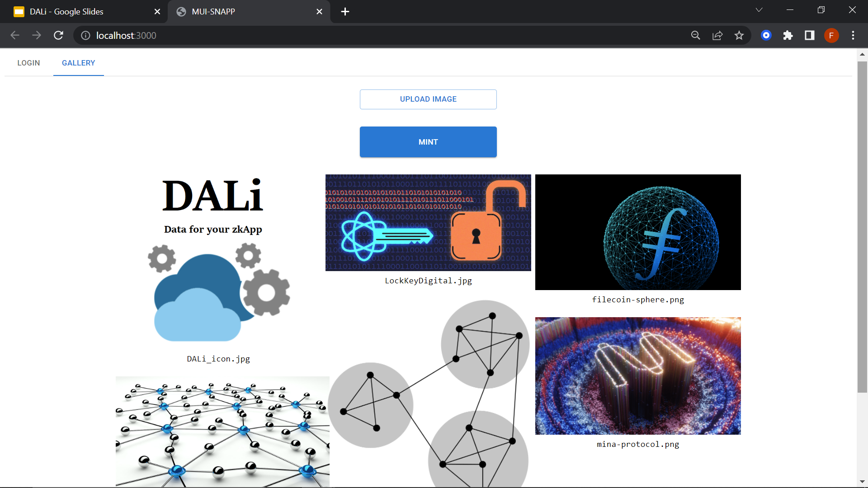The width and height of the screenshot is (868, 488).
Task: Click the browser back navigation icon
Action: click(14, 36)
